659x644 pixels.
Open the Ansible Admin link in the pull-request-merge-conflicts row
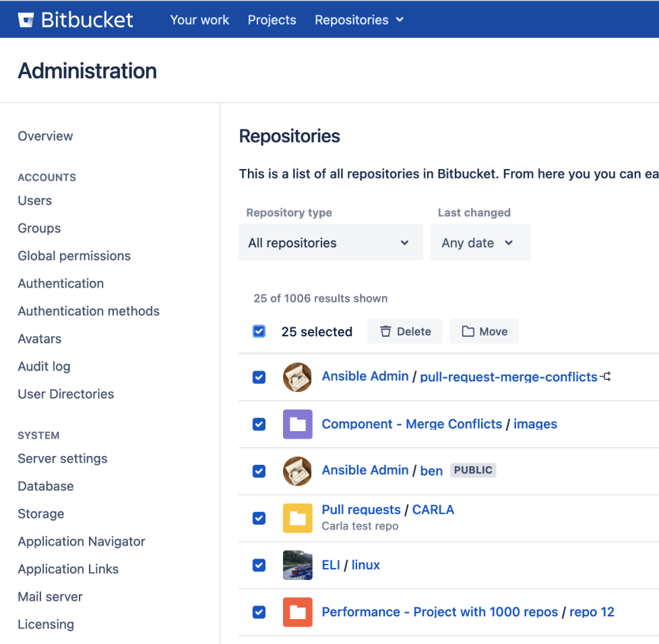tap(365, 377)
